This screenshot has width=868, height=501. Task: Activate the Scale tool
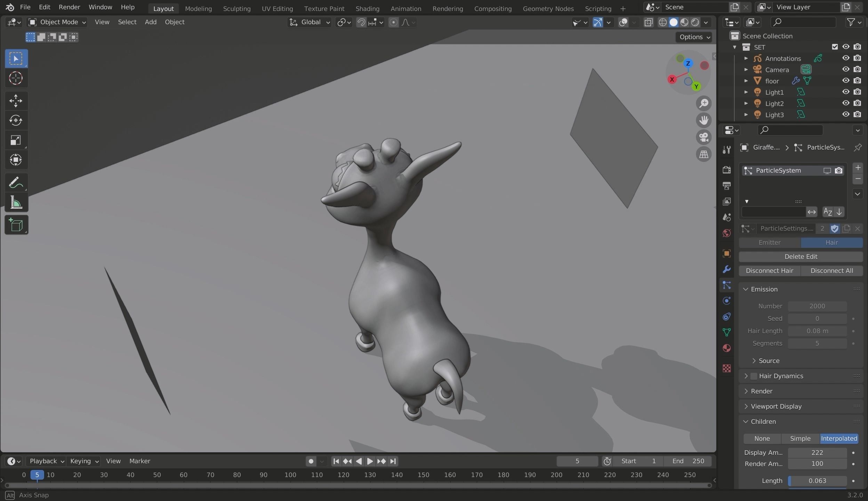click(x=16, y=140)
